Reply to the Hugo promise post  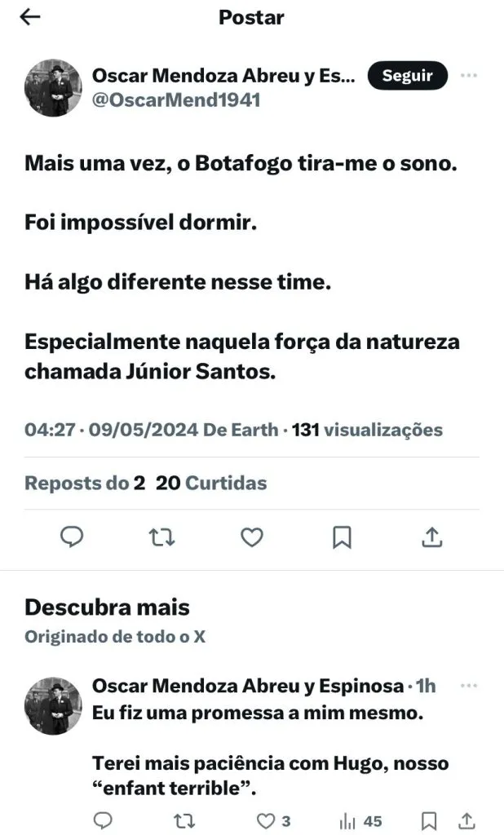pos(103,820)
